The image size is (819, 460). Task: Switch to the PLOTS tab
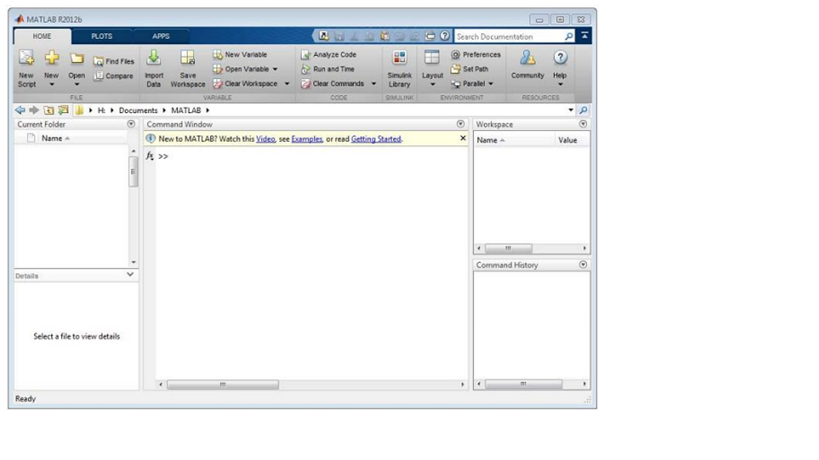click(x=102, y=36)
